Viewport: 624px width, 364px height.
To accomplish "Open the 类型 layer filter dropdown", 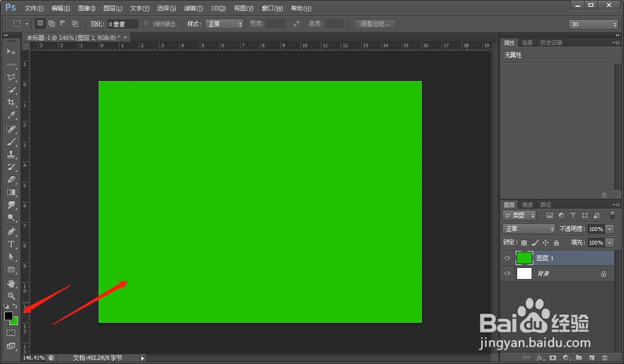I will click(519, 215).
